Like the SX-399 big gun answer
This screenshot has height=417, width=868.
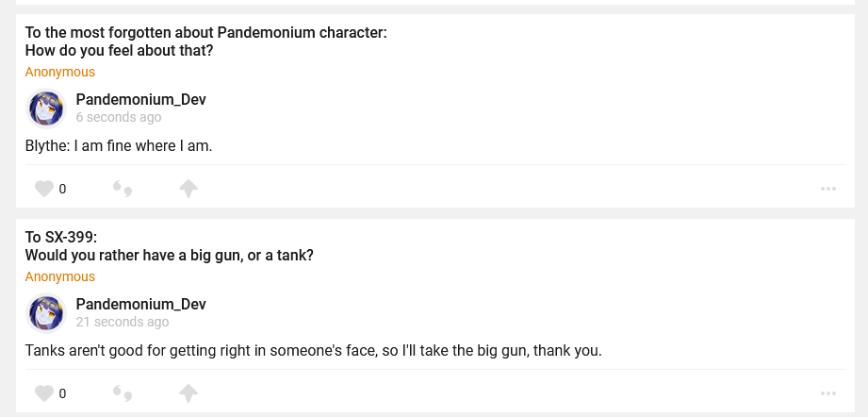(43, 393)
